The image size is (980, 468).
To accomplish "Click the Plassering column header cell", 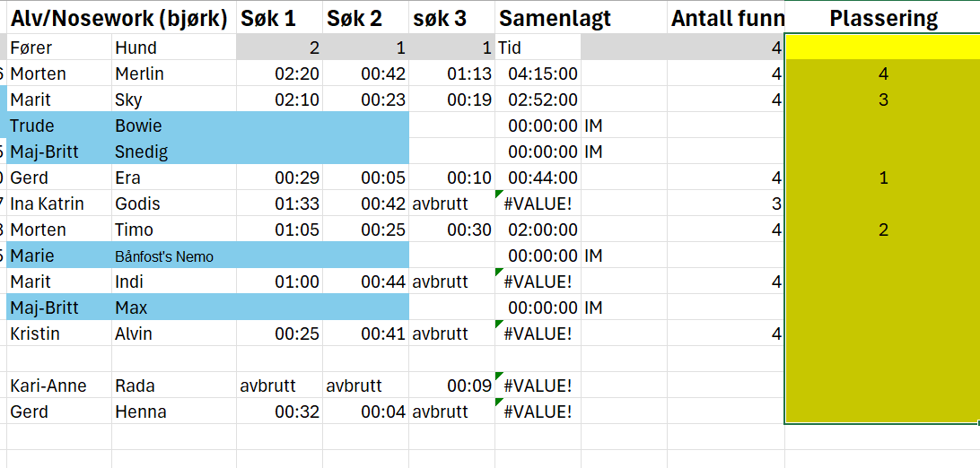I will (882, 19).
